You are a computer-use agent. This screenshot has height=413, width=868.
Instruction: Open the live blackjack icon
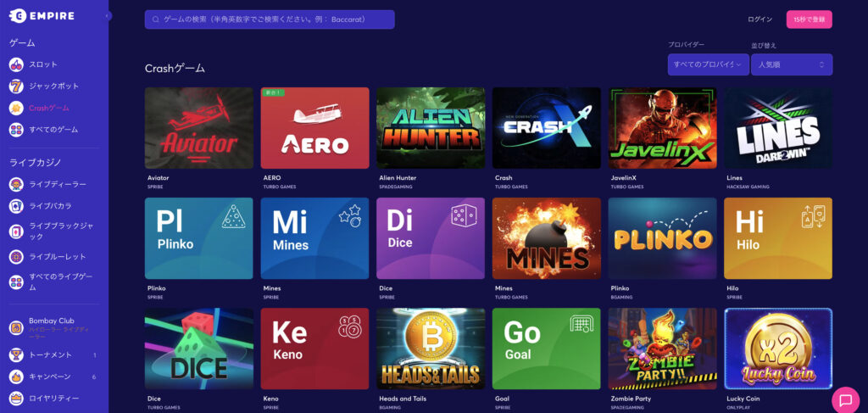[x=16, y=232]
